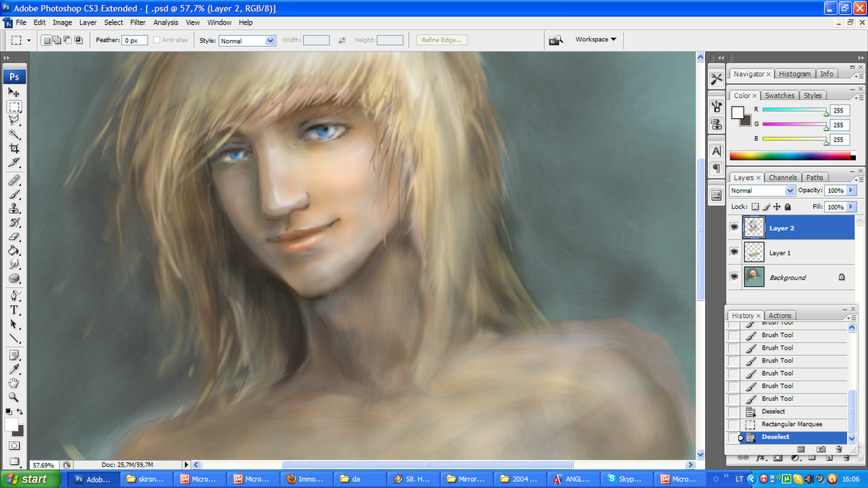Viewport: 868px width, 488px height.
Task: Toggle lock all for layer
Action: (787, 207)
